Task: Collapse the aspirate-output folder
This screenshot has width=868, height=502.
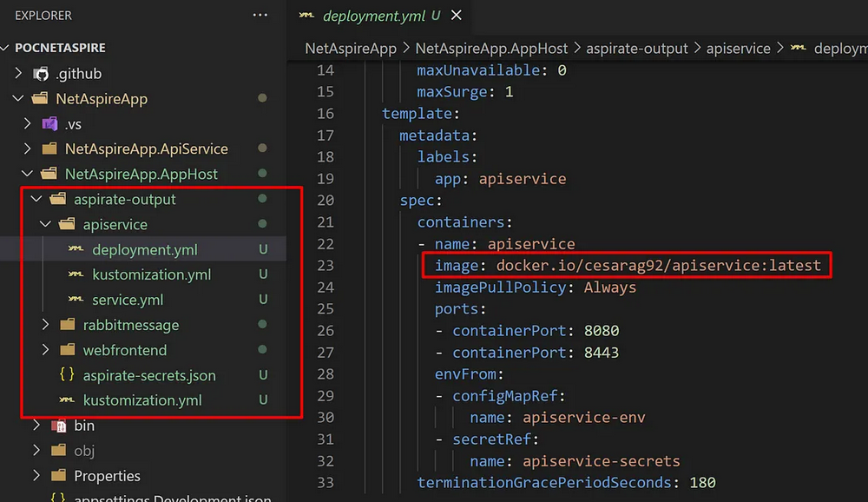Action: (x=36, y=200)
